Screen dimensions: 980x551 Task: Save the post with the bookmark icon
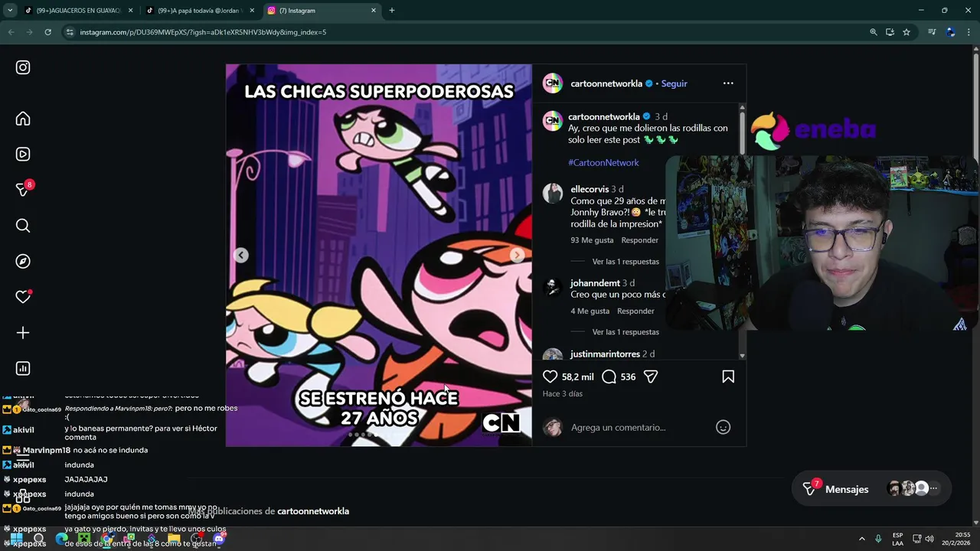728,377
